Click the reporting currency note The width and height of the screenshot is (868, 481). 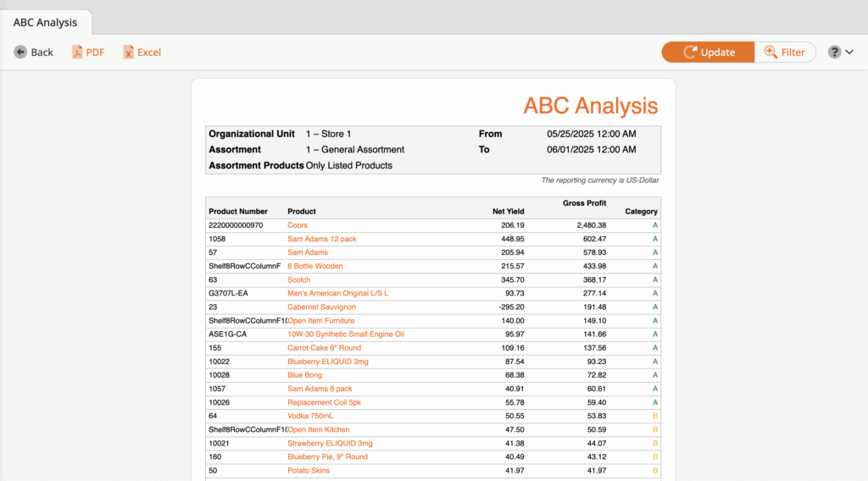[600, 180]
